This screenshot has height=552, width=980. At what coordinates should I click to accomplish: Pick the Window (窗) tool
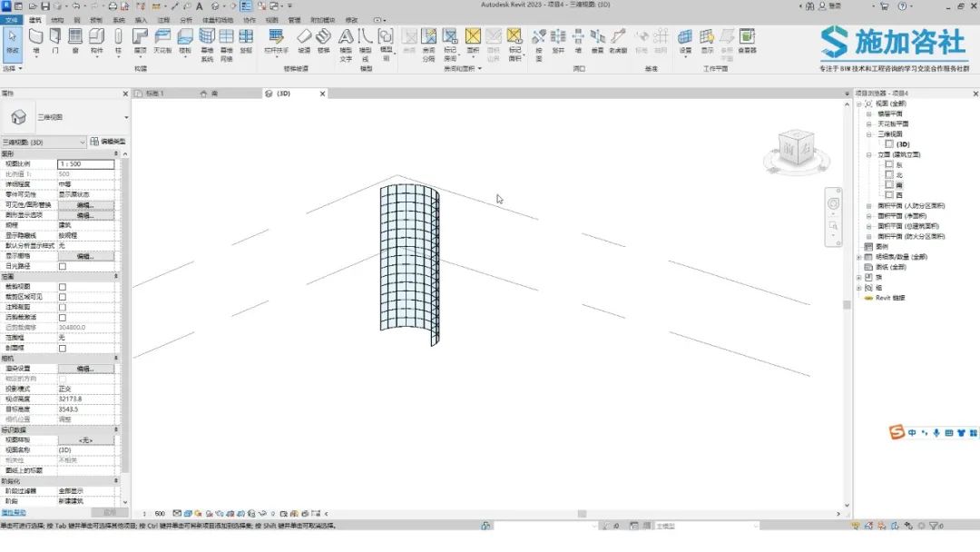[75, 41]
